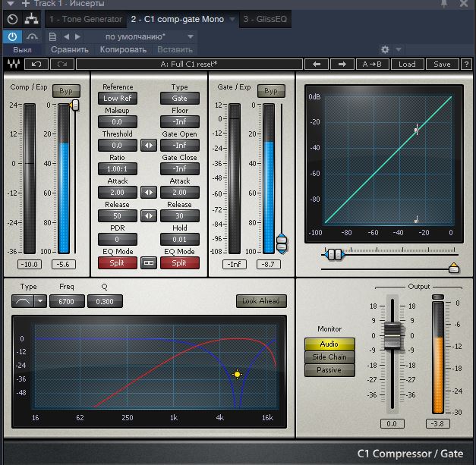The height and width of the screenshot is (465, 476).
Task: Copy setup A to B
Action: pyautogui.click(x=372, y=64)
